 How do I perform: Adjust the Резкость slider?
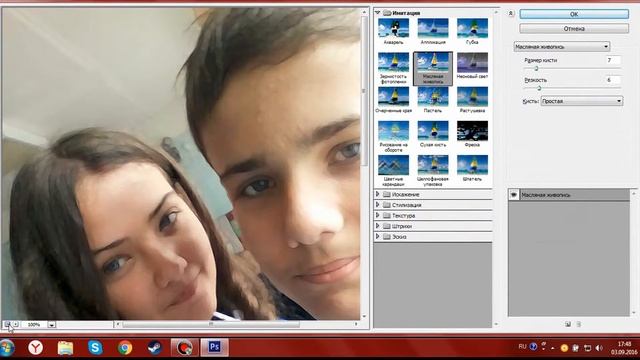[539, 88]
